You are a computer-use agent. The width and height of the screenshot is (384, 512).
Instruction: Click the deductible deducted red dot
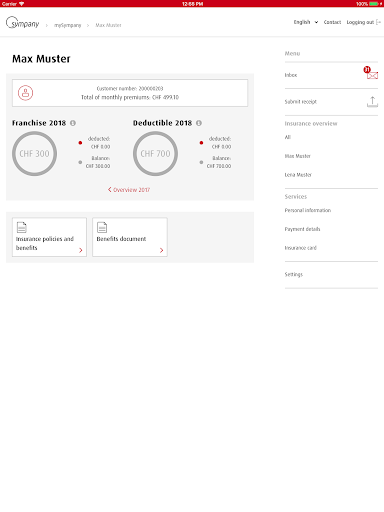(x=201, y=143)
